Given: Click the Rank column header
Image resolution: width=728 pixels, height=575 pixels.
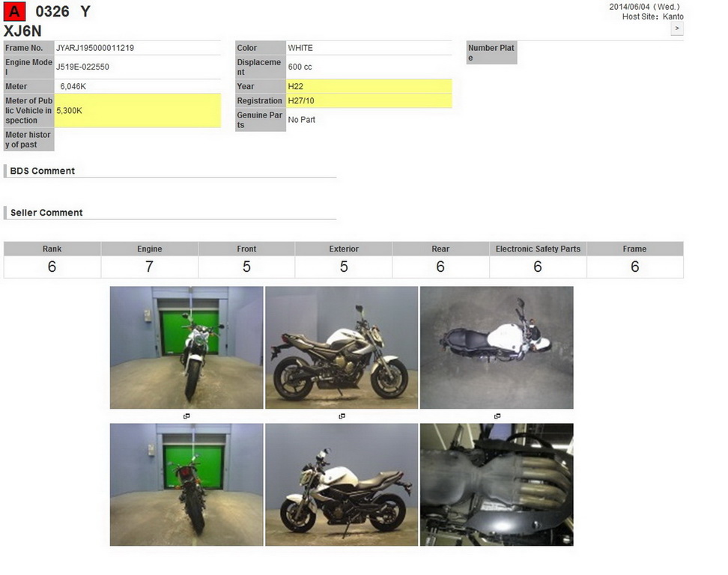Looking at the screenshot, I should pos(52,249).
